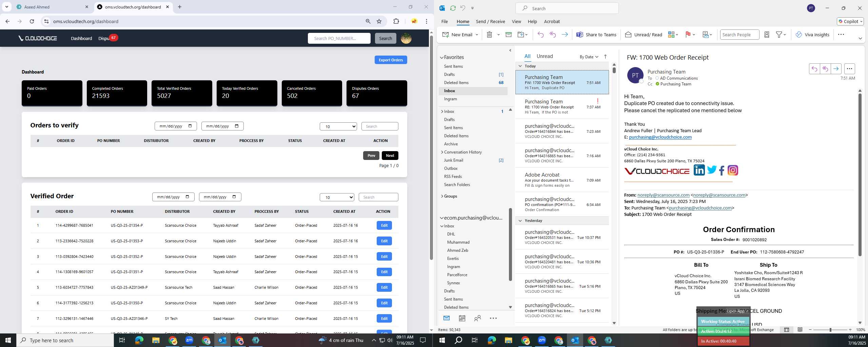This screenshot has height=347, width=868.
Task: Open the user avatar on CloudChoice dashboard
Action: (406, 38)
